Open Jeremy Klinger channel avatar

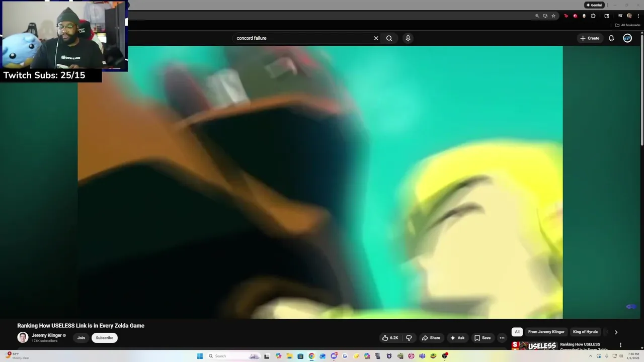[23, 337]
